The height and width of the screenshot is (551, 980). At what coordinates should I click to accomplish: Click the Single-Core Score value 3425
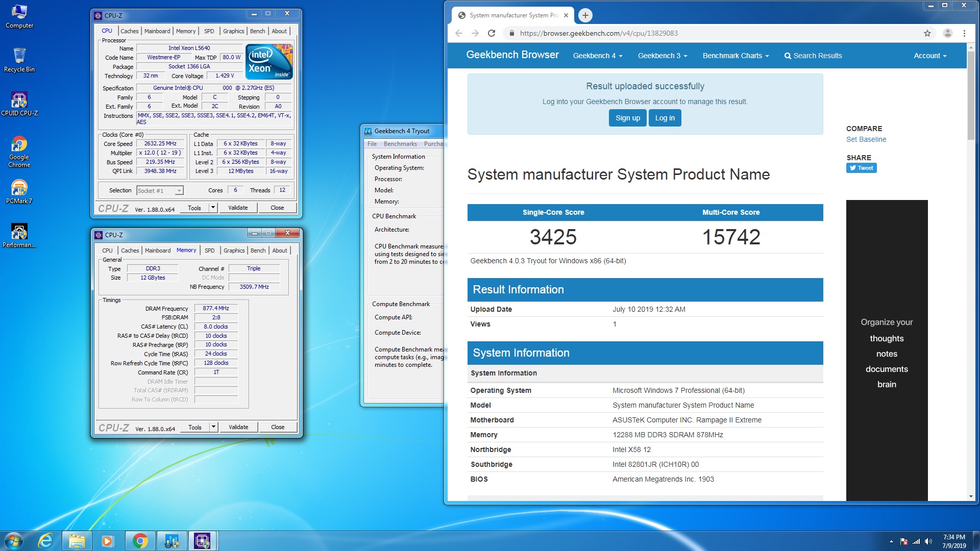(x=553, y=237)
